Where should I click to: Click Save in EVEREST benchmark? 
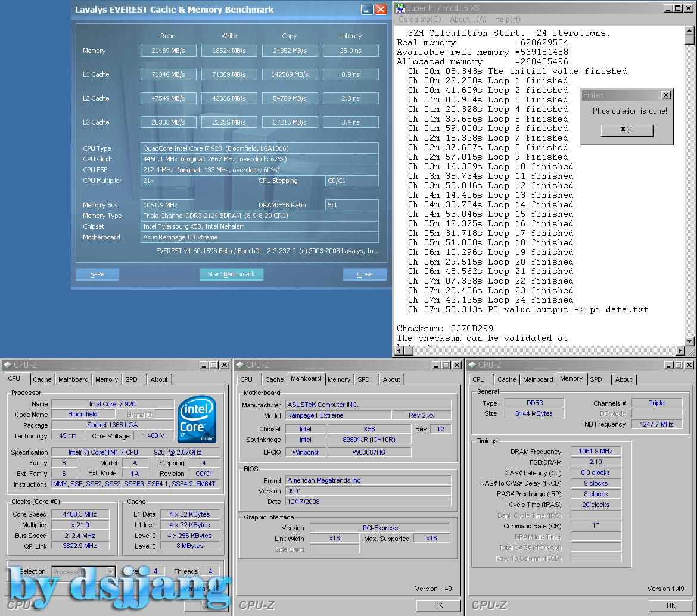(97, 274)
